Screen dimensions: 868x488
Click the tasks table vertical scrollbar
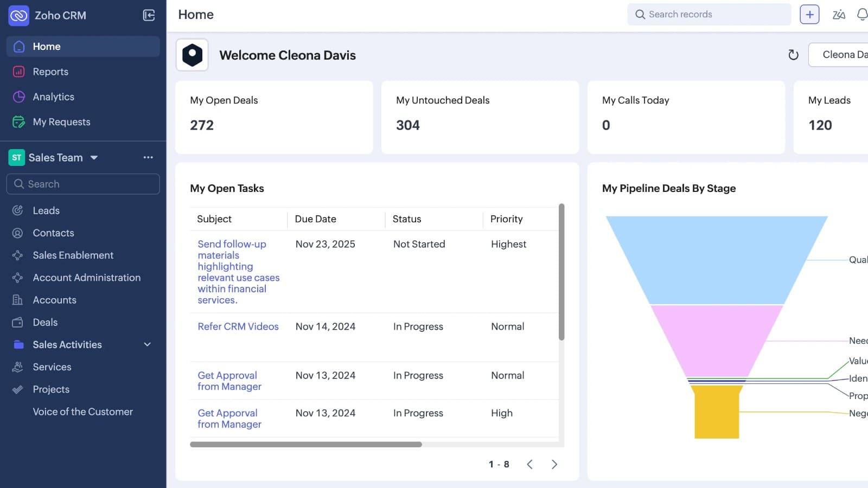[561, 272]
